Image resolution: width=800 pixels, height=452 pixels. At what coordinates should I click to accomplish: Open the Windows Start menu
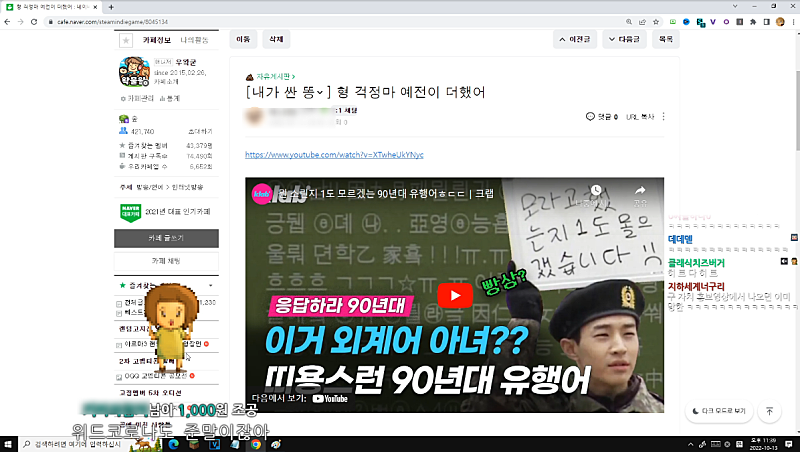[x=8, y=444]
